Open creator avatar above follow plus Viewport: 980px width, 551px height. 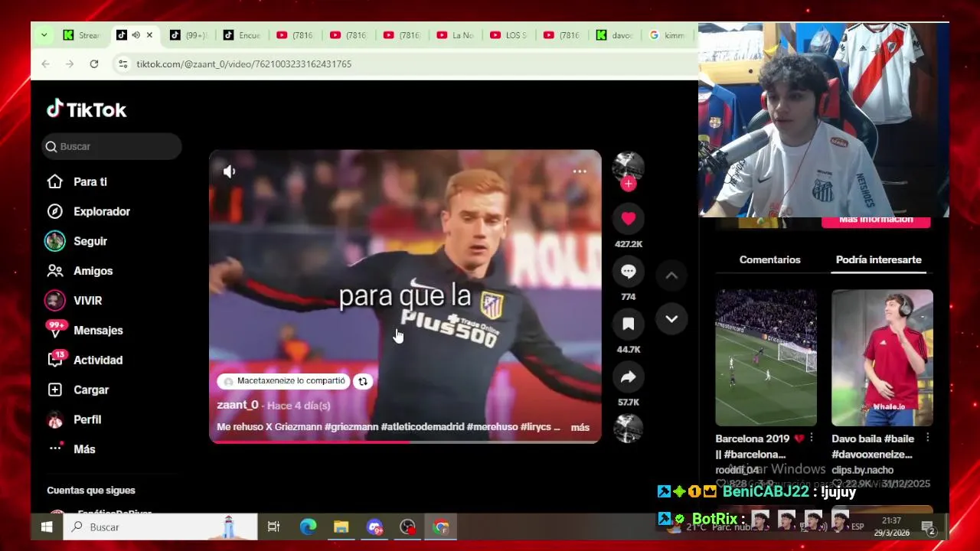pyautogui.click(x=629, y=166)
